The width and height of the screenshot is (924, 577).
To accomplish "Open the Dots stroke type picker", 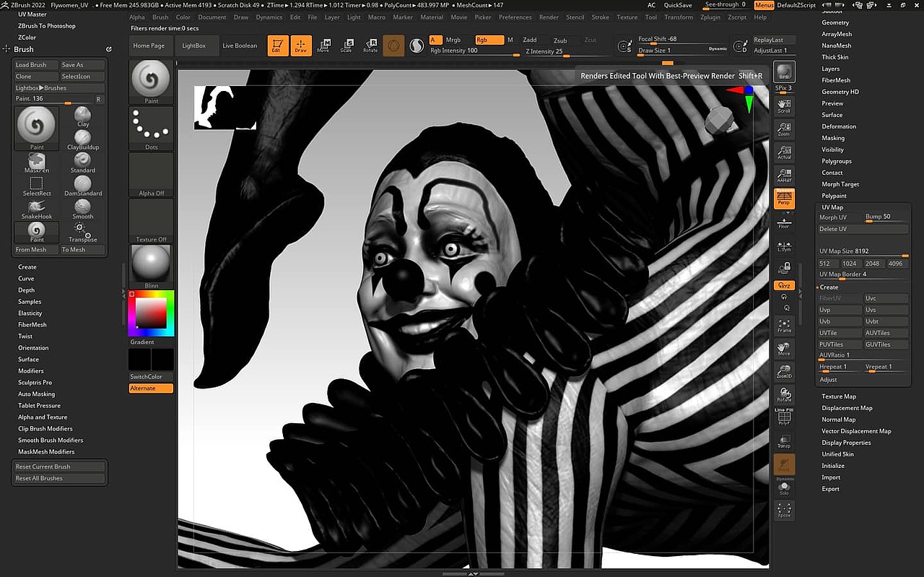I will click(x=151, y=129).
